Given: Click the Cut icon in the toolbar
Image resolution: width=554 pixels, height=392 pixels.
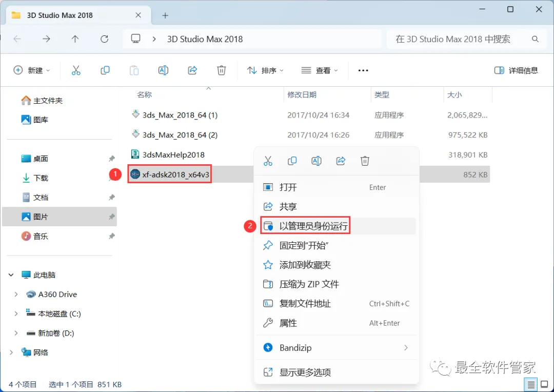Looking at the screenshot, I should click(76, 70).
